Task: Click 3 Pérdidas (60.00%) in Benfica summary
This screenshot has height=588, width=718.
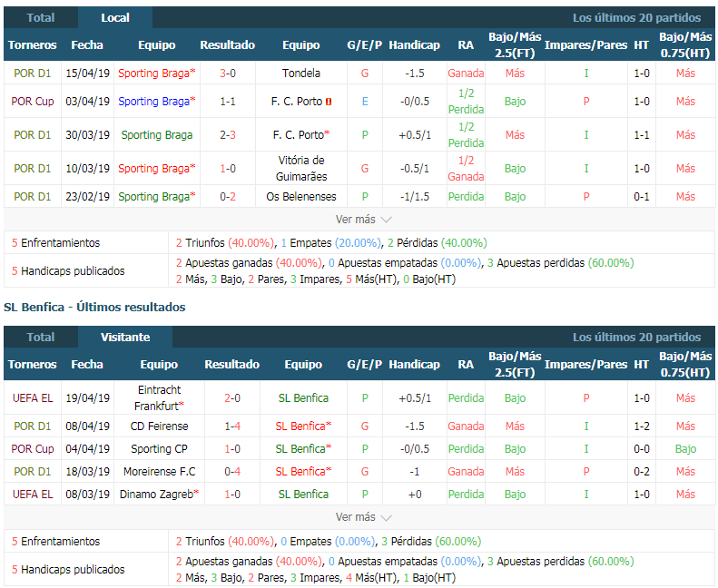Action: tap(431, 542)
